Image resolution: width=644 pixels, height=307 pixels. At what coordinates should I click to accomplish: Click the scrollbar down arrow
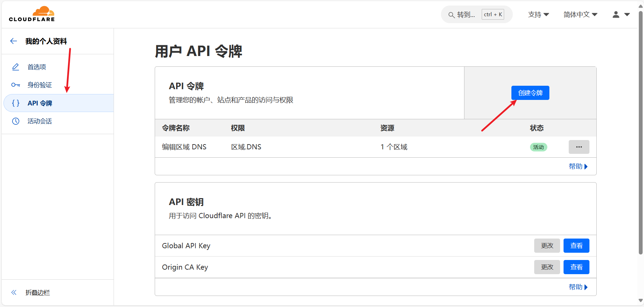click(641, 300)
